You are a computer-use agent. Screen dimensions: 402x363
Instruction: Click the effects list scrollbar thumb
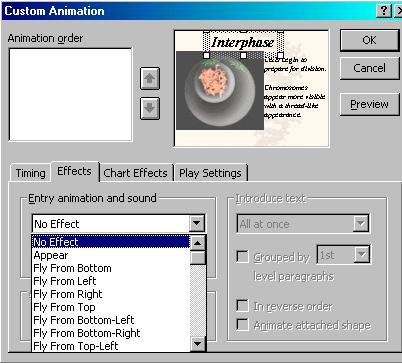point(198,258)
